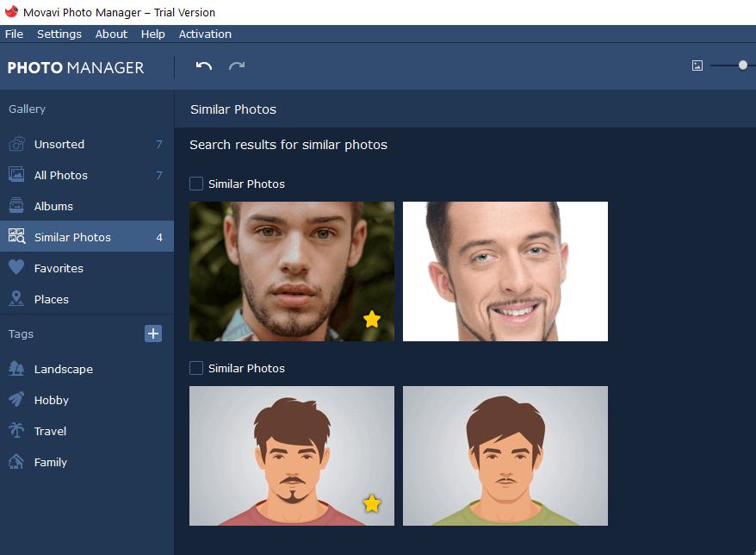Select the Travel tag

(x=50, y=431)
